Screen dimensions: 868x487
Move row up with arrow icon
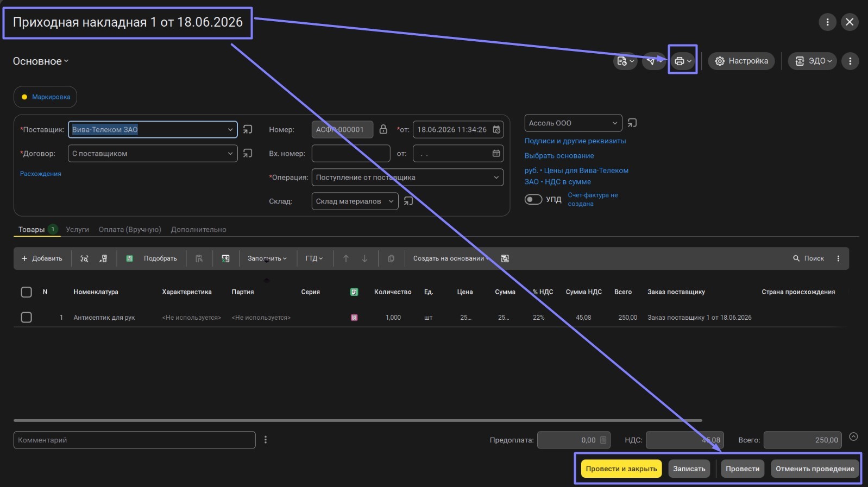coord(346,258)
